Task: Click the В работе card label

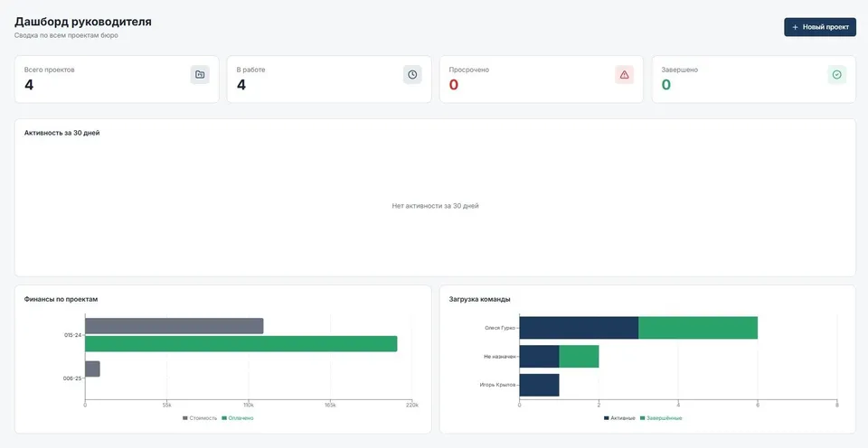Action: 250,70
